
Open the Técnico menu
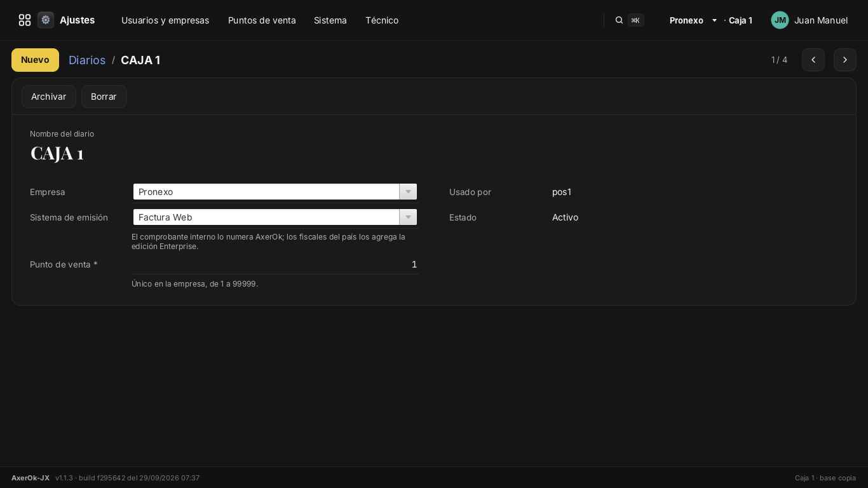(x=382, y=20)
